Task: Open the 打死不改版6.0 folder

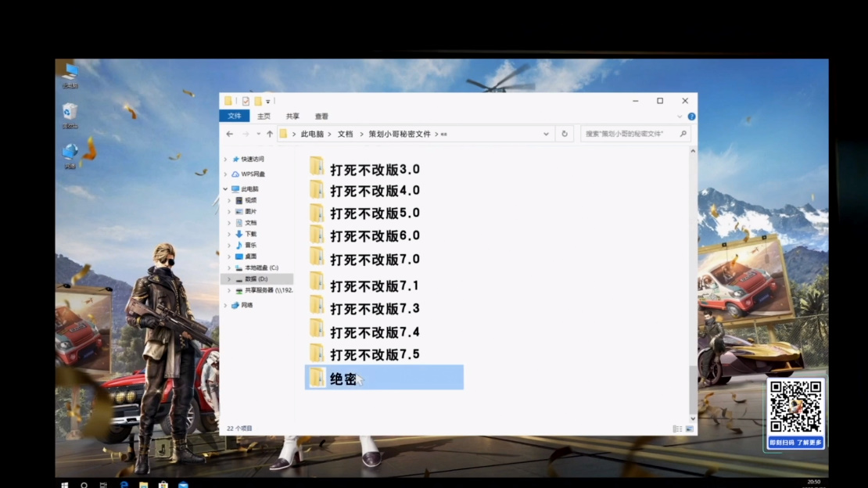Action: (x=365, y=235)
